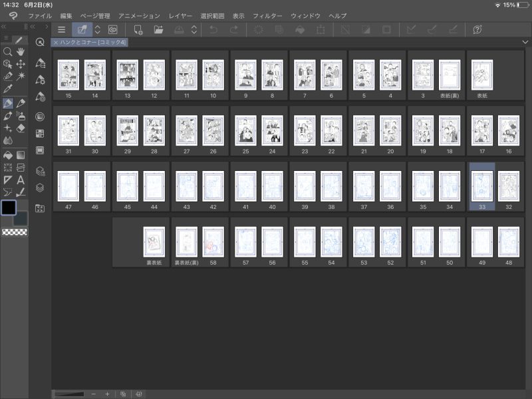Expand the palette dock right arrow
532x399 pixels.
(47, 27)
